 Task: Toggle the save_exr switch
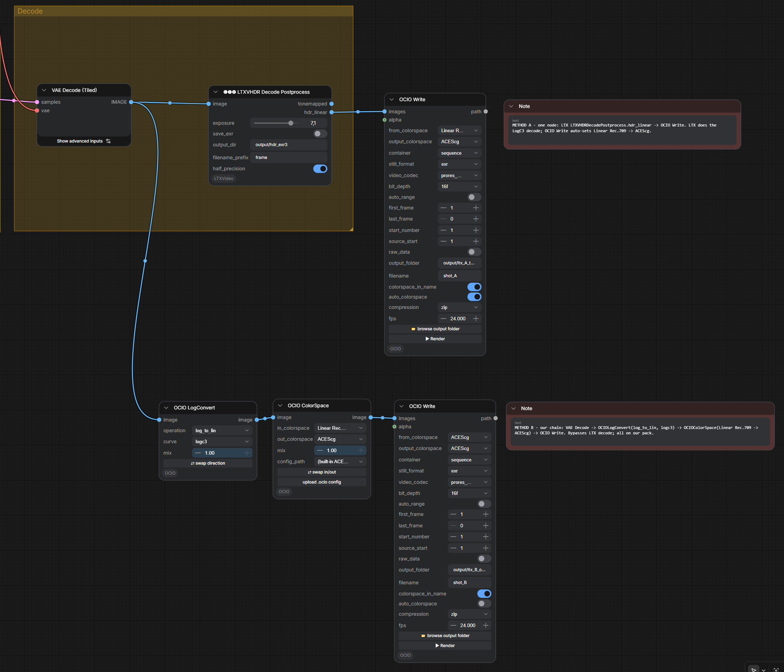click(320, 134)
